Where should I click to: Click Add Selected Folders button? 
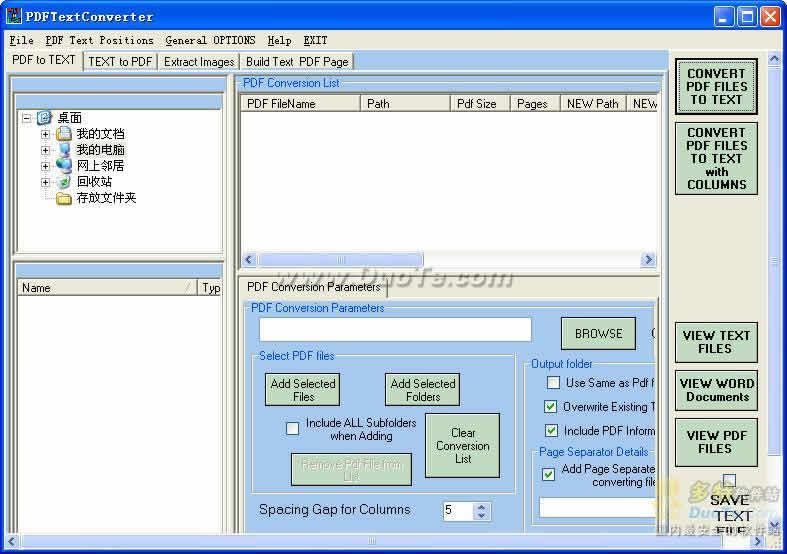click(x=423, y=390)
